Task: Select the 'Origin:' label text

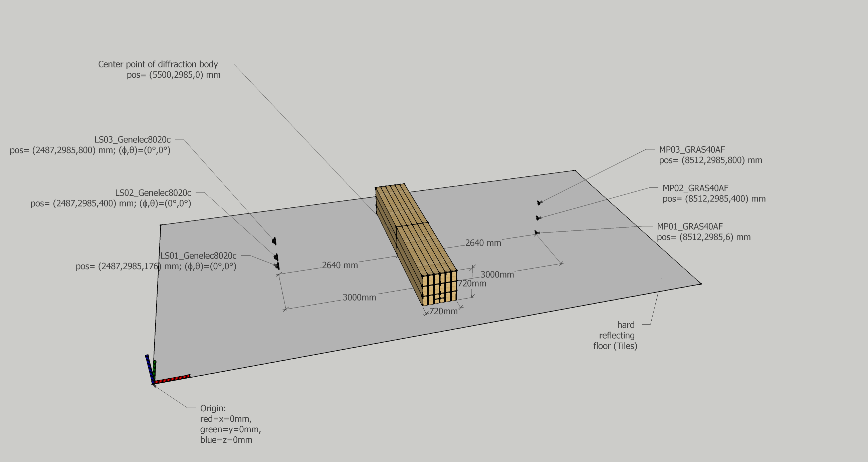Action: pyautogui.click(x=213, y=408)
